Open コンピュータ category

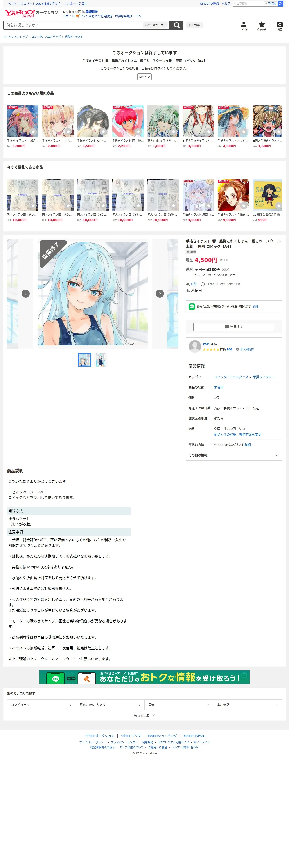tap(41, 705)
